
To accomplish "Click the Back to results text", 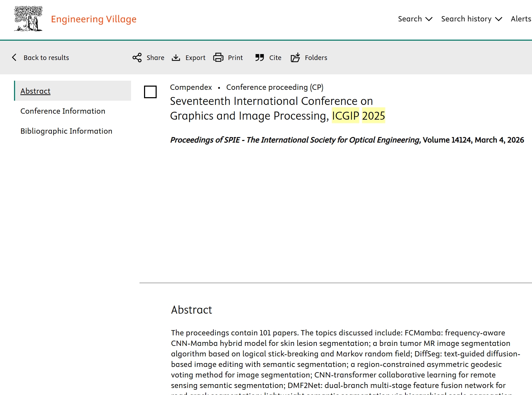I will (46, 58).
